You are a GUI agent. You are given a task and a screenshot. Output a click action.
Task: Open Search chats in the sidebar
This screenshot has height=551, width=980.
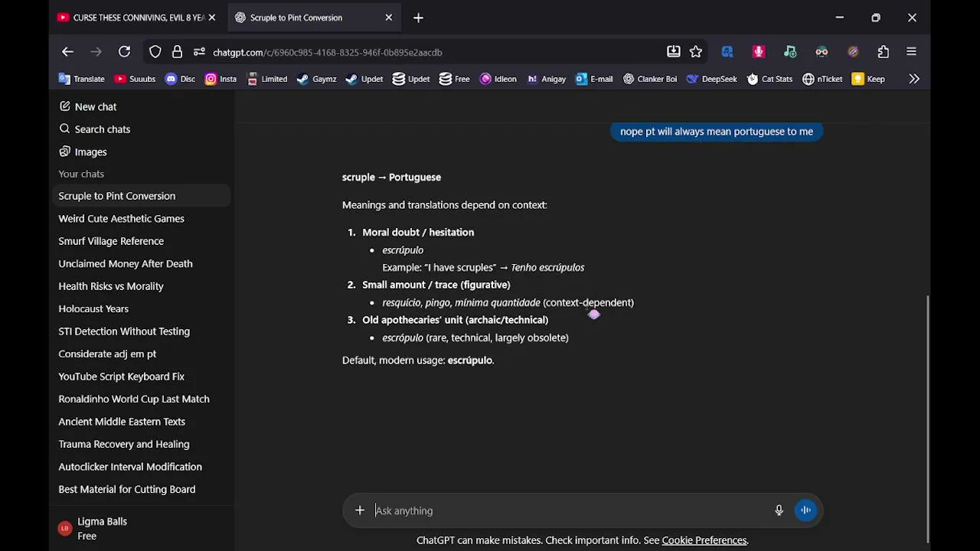(142, 129)
